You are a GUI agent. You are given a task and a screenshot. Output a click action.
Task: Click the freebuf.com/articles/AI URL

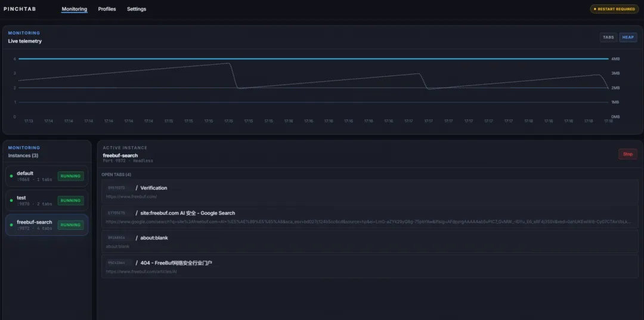coord(141,272)
